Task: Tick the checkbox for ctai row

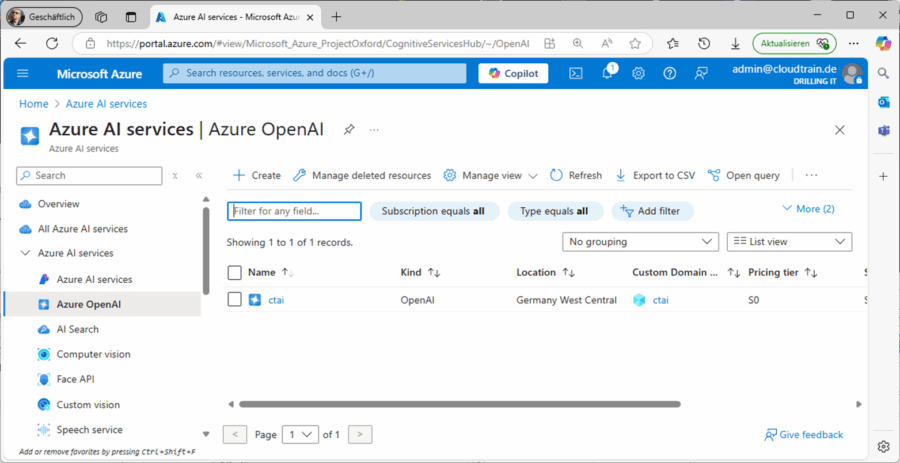Action: (234, 299)
